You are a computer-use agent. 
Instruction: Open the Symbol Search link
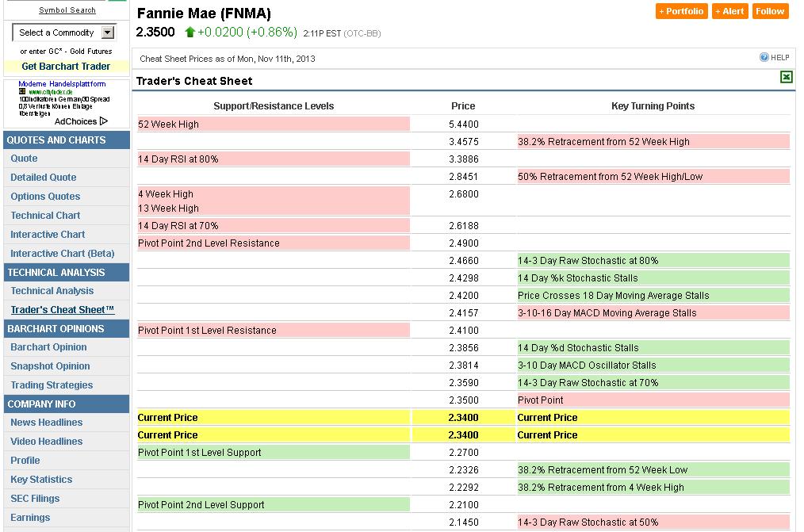(x=67, y=10)
